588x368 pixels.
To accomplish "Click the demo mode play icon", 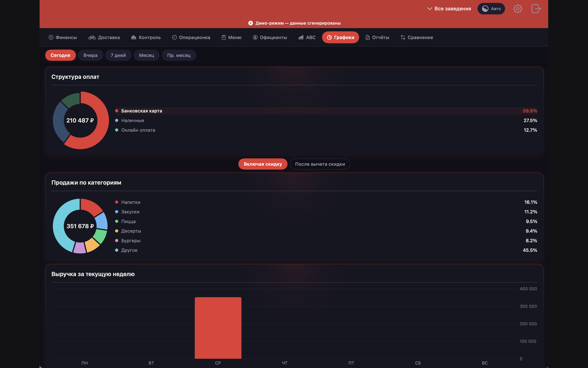I will tap(251, 23).
